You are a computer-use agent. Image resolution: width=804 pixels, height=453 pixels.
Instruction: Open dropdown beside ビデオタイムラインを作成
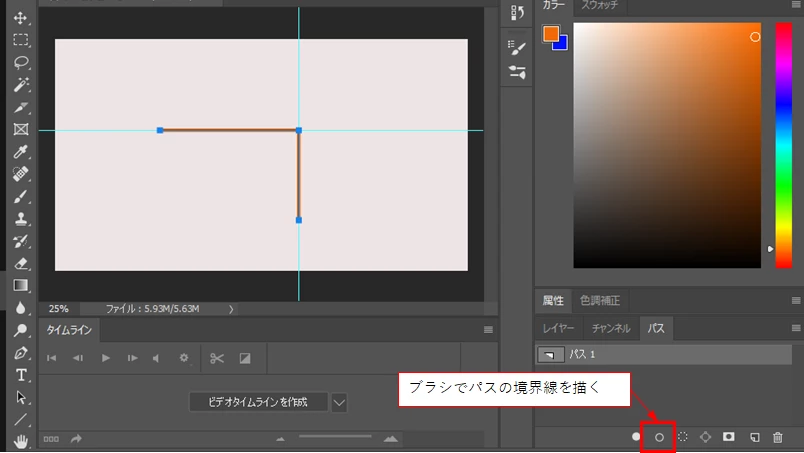pos(339,403)
